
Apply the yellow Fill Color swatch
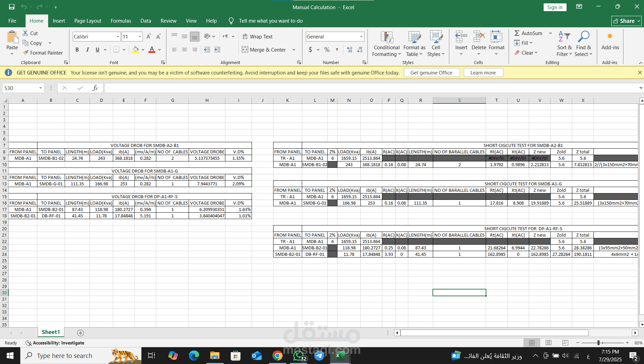135,50
